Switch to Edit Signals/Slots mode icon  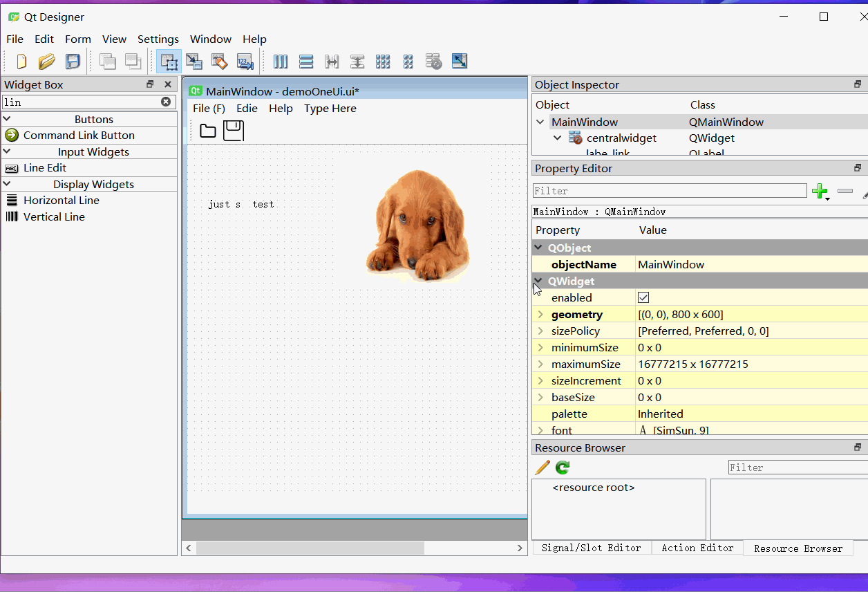click(194, 62)
